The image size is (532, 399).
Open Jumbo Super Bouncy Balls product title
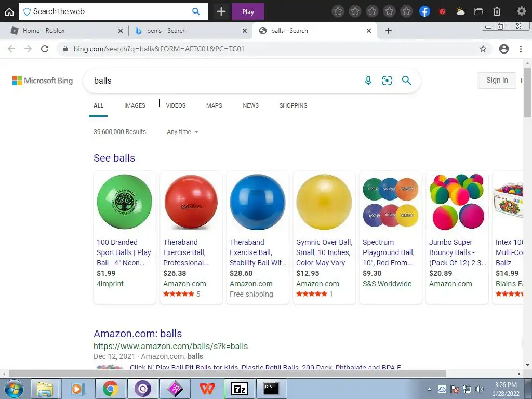click(458, 252)
